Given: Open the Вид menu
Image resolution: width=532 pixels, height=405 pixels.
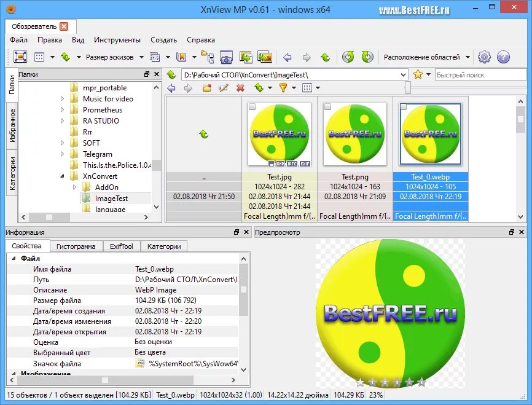Looking at the screenshot, I should coord(78,40).
